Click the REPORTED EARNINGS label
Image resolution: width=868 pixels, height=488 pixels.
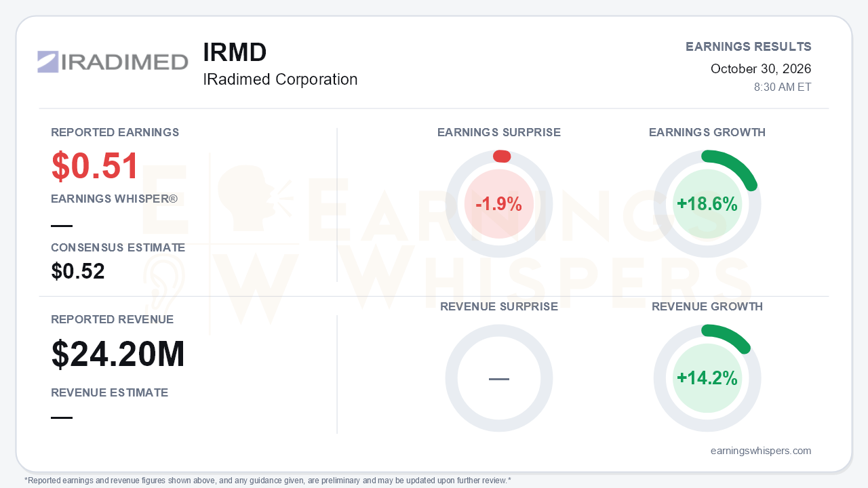[x=115, y=132]
